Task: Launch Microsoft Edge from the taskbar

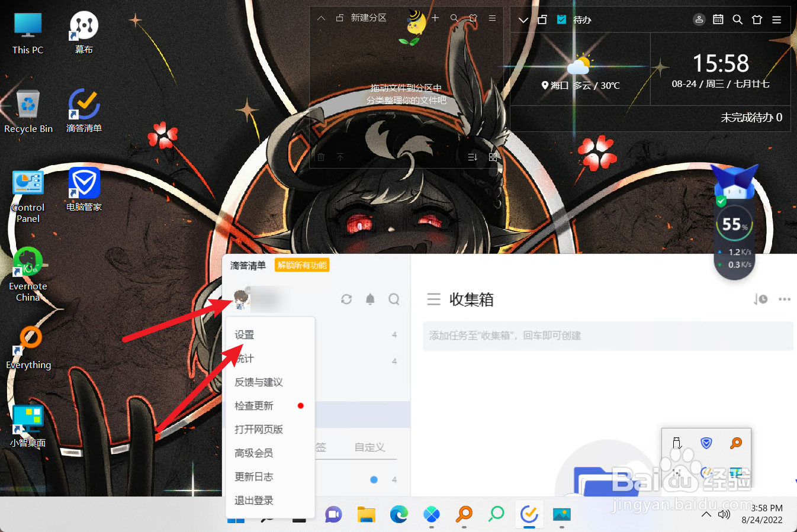Action: pos(399,514)
